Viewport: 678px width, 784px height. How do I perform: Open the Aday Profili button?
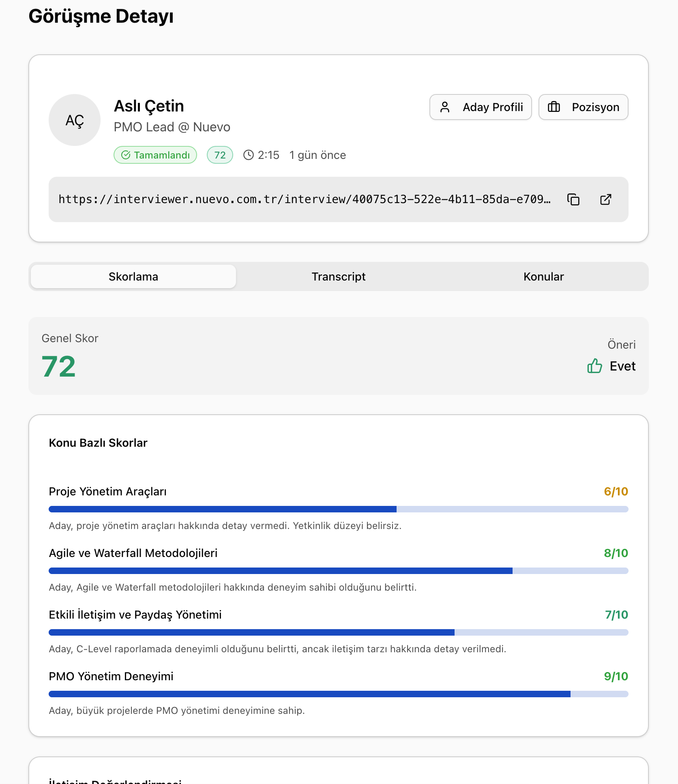click(481, 107)
